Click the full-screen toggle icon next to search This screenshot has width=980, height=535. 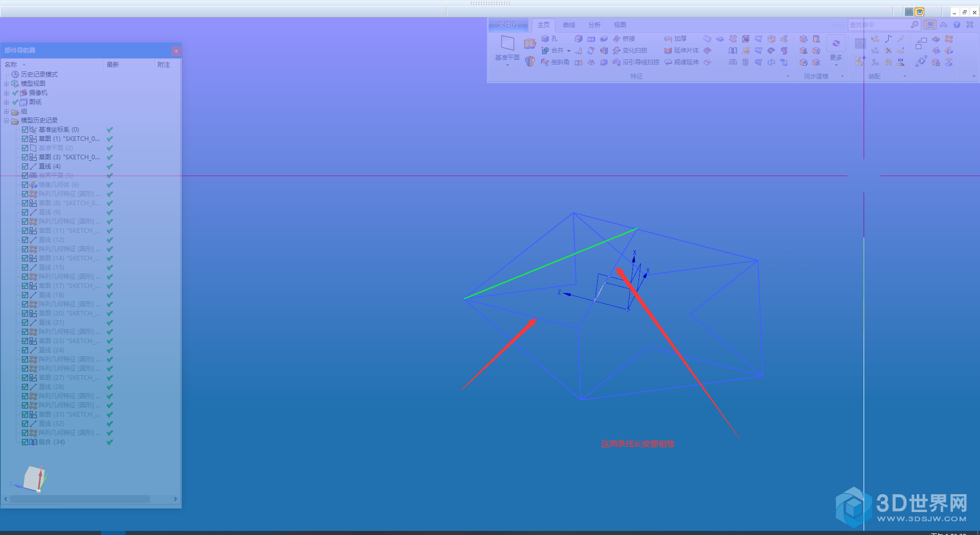[x=930, y=25]
